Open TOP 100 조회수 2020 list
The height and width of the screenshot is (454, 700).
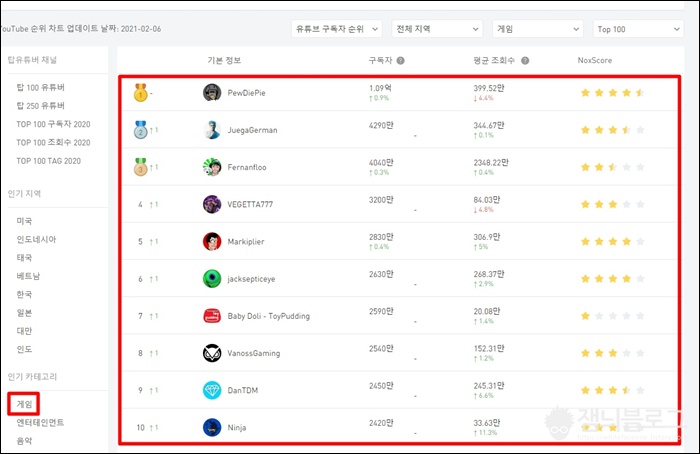(x=53, y=142)
